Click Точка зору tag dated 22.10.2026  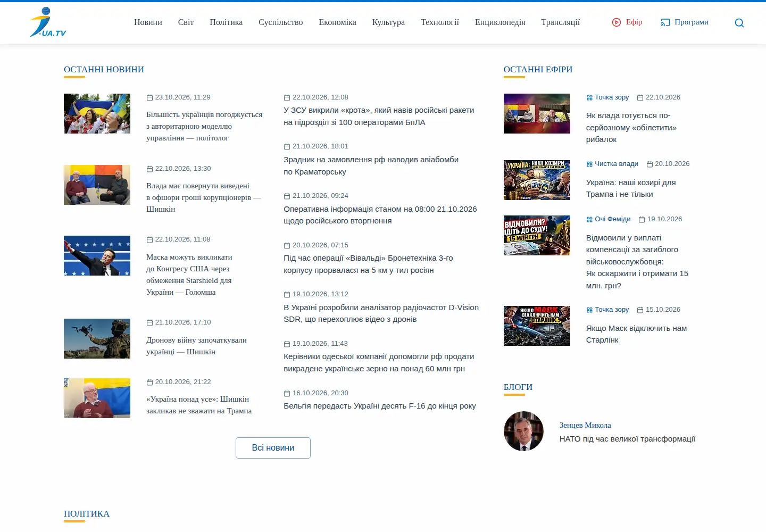click(612, 97)
